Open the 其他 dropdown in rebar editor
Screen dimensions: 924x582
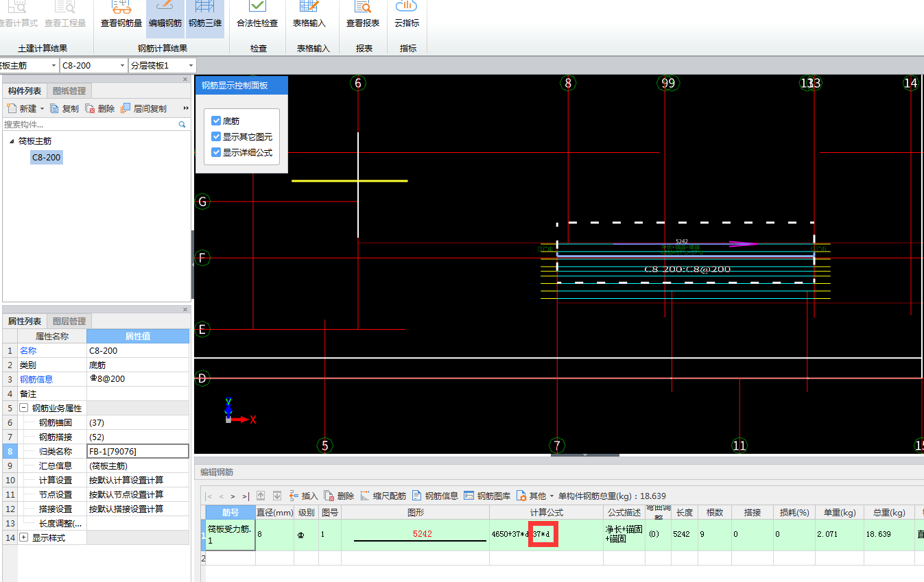tap(535, 496)
